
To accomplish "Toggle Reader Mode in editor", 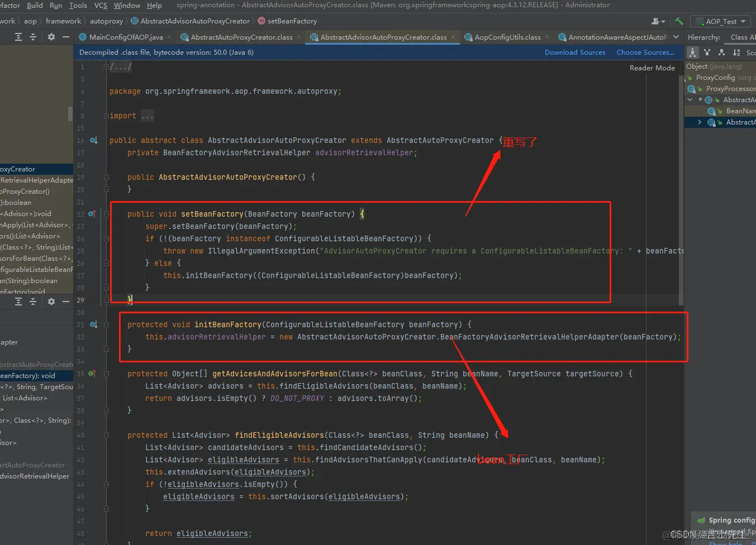I will point(652,68).
